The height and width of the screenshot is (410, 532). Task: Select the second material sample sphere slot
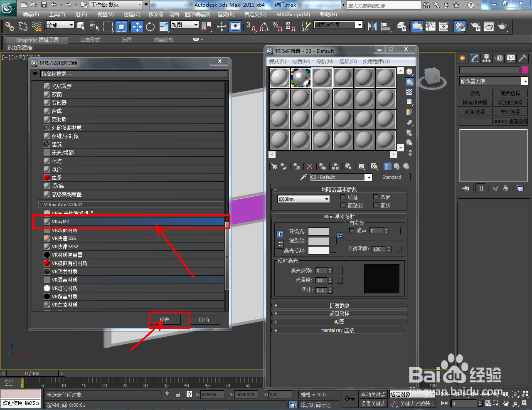[x=301, y=78]
